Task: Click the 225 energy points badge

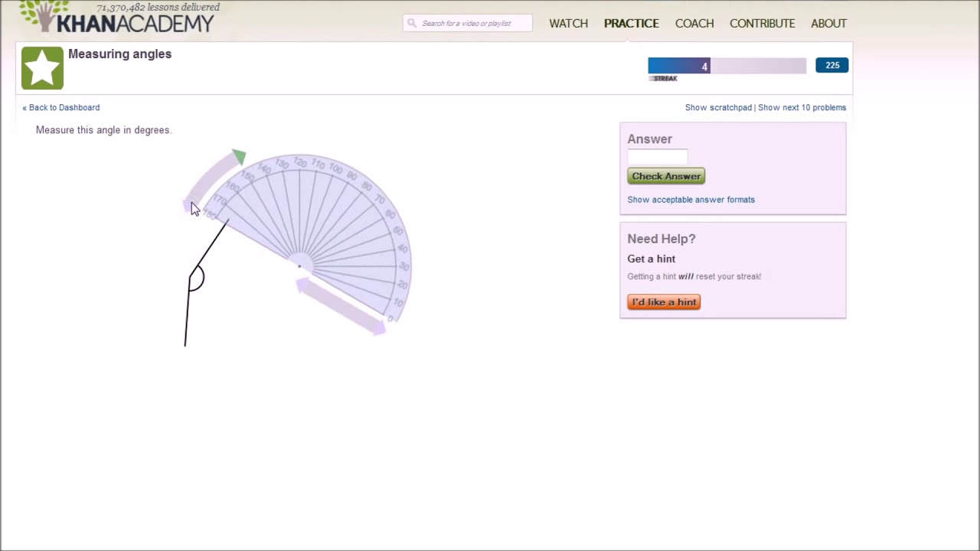Action: point(831,65)
